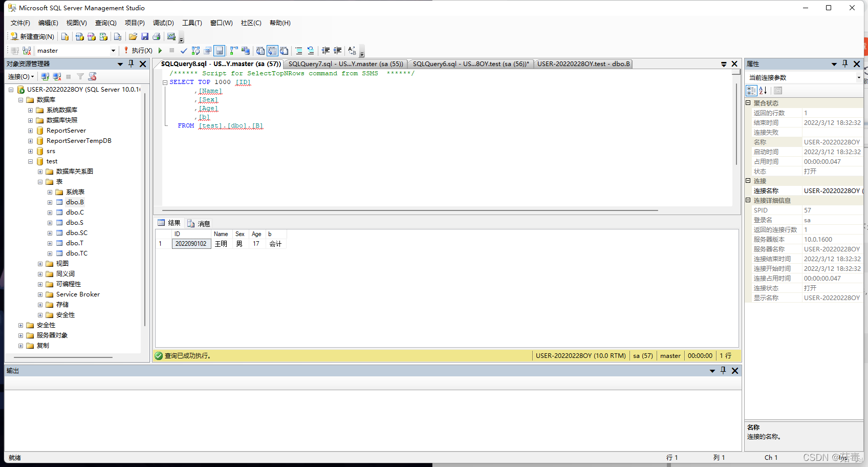Expand the dbo.B table node
Screen dimensions: 868x467
(50, 202)
